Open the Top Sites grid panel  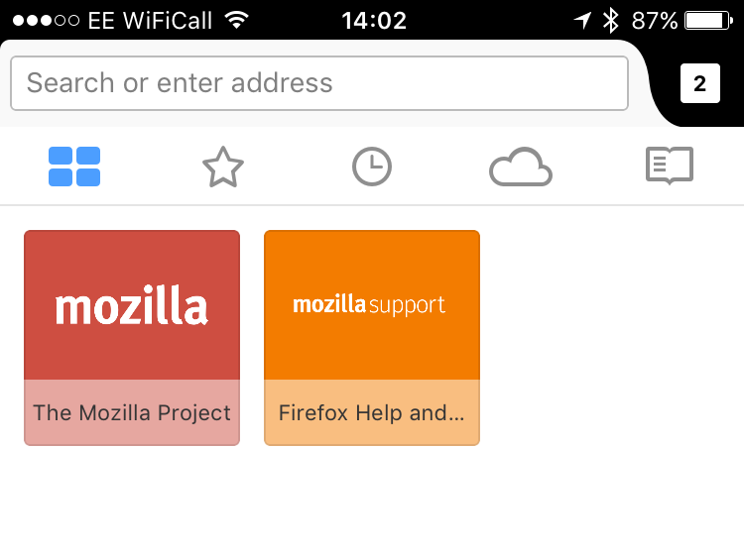(x=74, y=167)
